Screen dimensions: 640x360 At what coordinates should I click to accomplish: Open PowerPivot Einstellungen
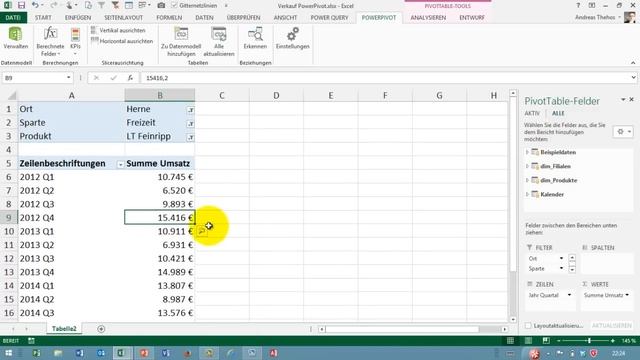(293, 38)
